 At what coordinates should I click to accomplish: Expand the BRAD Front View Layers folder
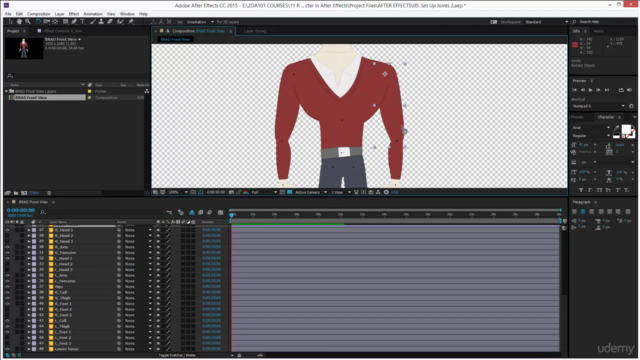(x=6, y=91)
